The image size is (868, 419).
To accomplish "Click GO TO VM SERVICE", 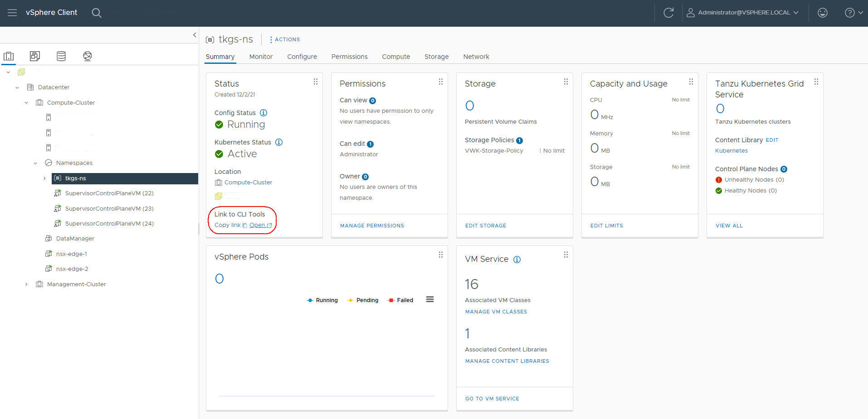I will click(492, 399).
